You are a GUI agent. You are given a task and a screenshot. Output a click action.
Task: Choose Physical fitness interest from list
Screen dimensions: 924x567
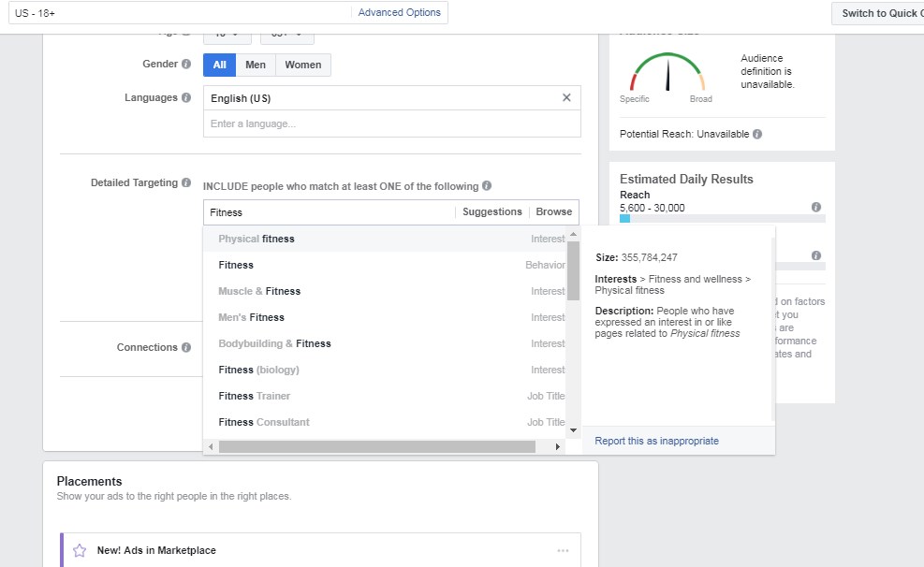point(257,239)
